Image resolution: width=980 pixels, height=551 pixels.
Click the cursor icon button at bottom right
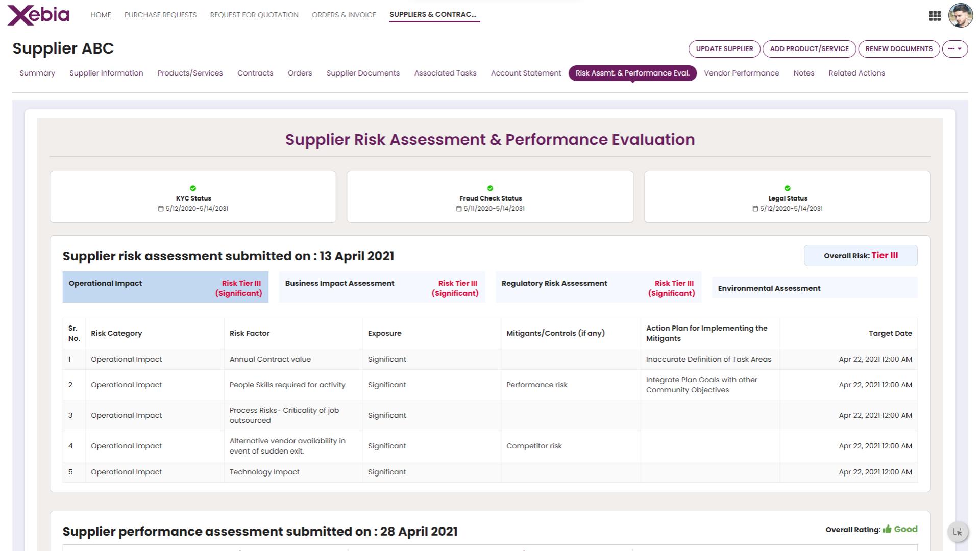pos(958,532)
